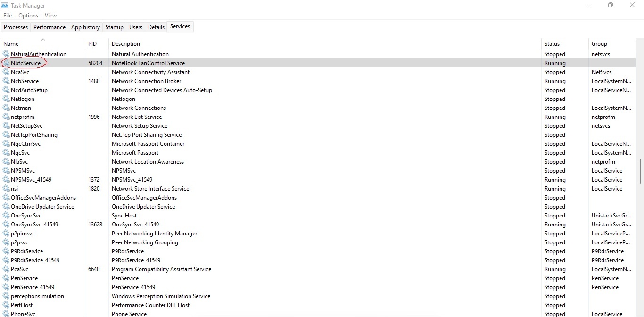644x317 pixels.
Task: Select the Services tab
Action: tap(180, 26)
